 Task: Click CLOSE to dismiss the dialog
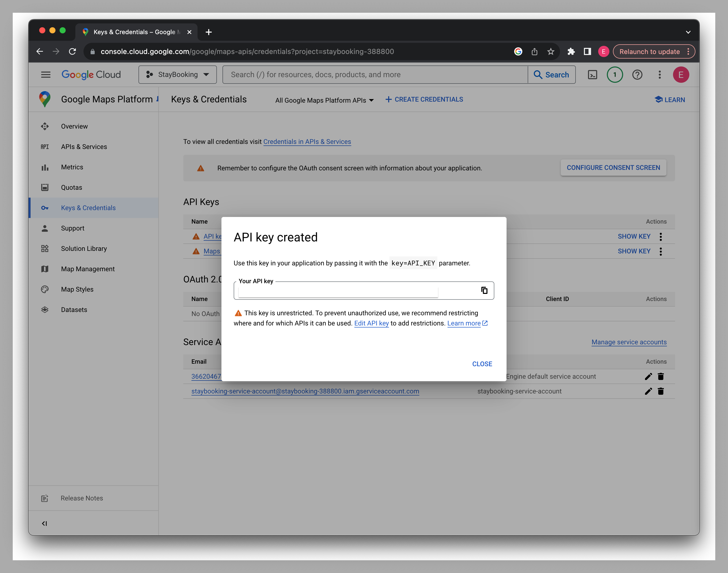(x=482, y=364)
